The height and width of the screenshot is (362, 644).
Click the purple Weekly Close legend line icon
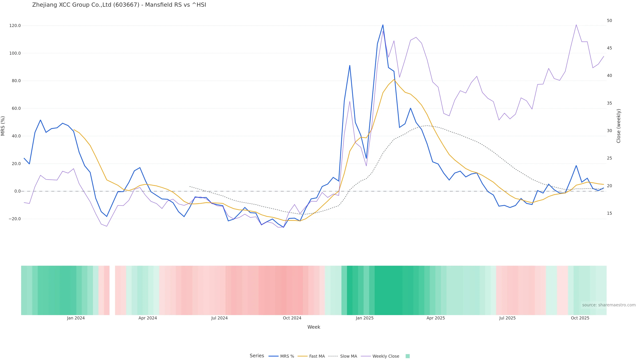click(x=366, y=356)
